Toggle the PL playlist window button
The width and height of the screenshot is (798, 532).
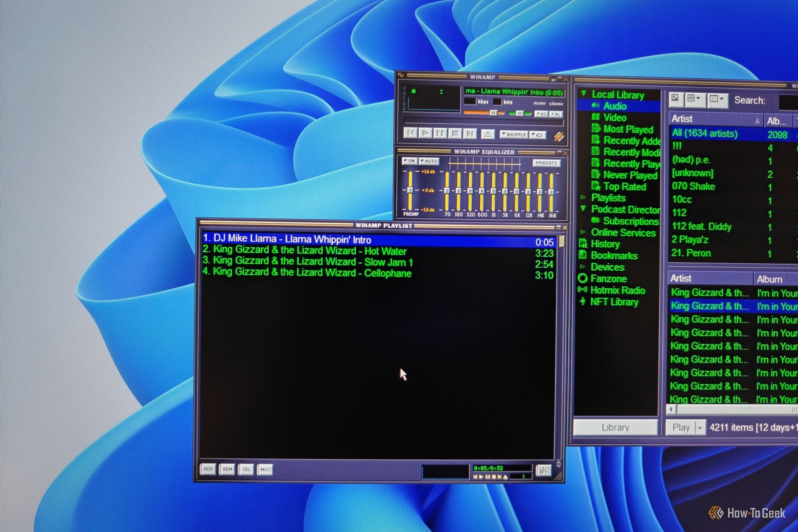[x=556, y=114]
